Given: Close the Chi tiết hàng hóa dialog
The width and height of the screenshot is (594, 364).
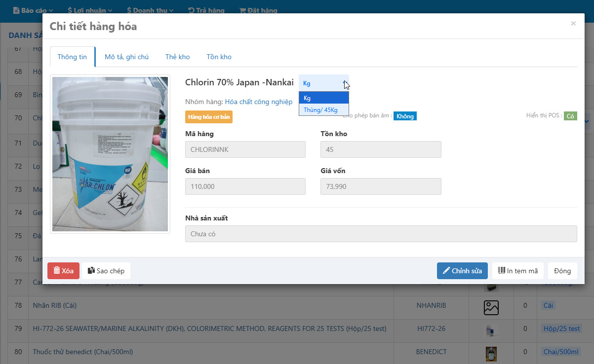Looking at the screenshot, I should pos(573,23).
